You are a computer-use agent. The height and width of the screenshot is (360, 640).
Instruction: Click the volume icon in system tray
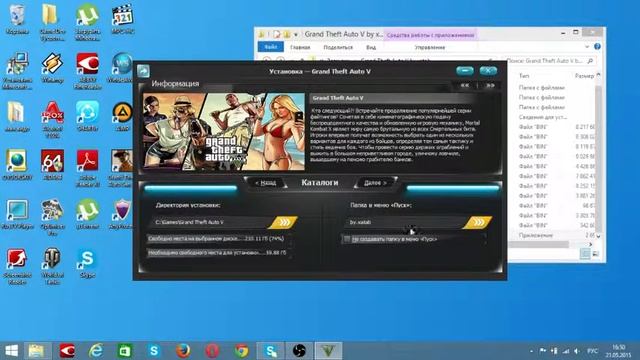click(x=577, y=351)
